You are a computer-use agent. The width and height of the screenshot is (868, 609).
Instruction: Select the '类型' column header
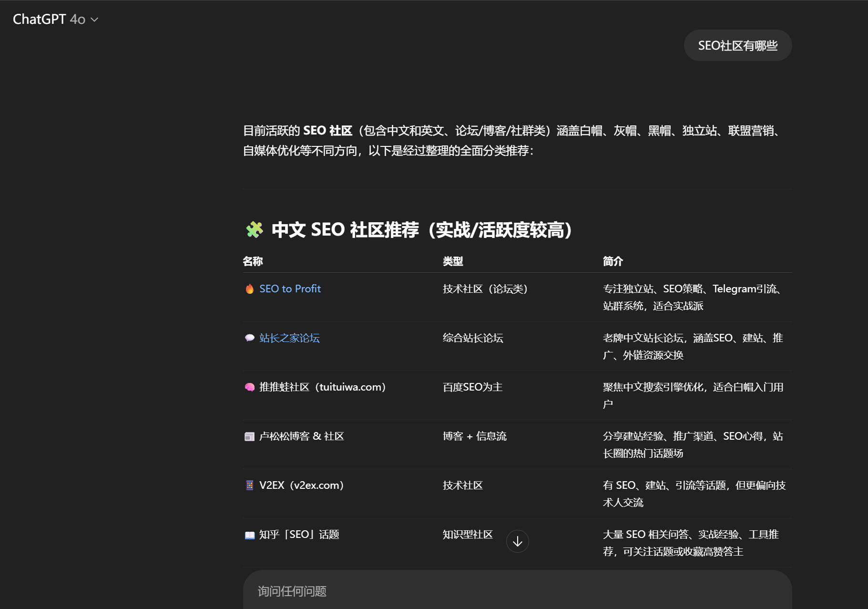[x=453, y=261]
